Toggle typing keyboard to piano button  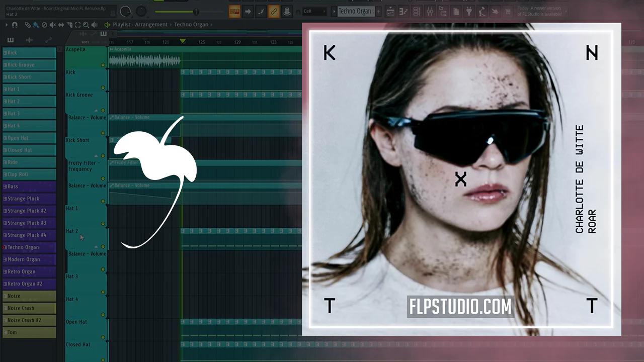tap(234, 11)
